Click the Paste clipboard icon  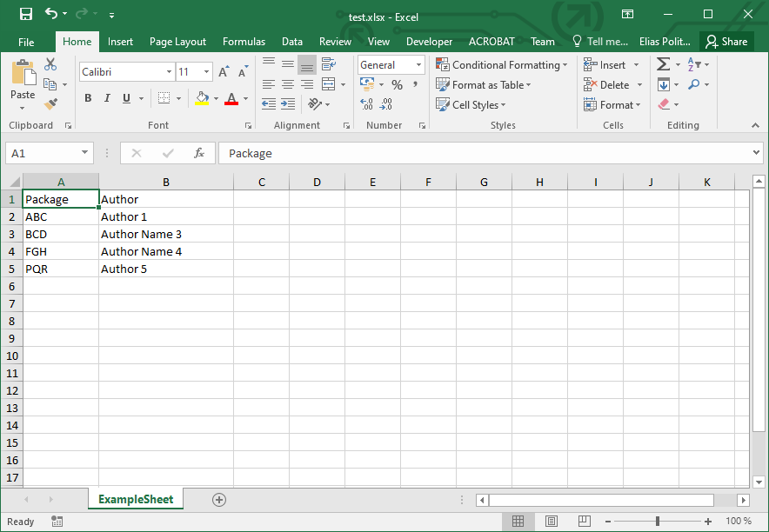pyautogui.click(x=23, y=74)
